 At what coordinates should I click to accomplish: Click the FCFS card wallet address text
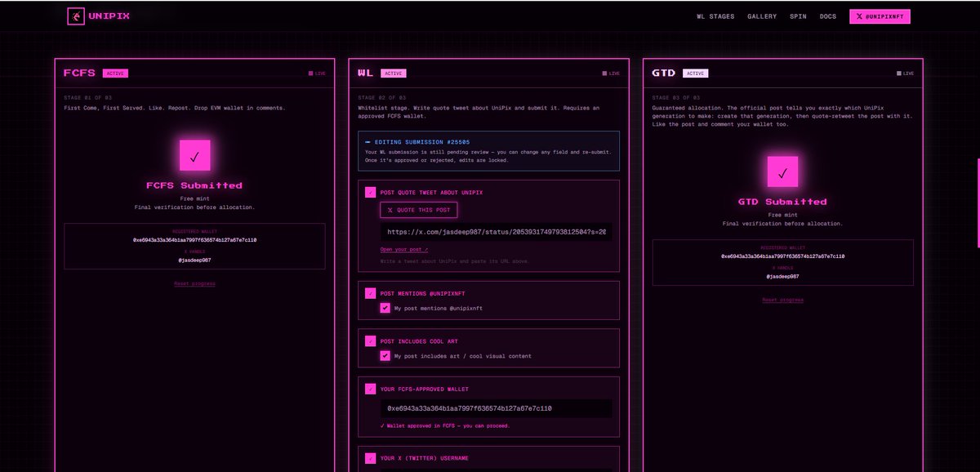194,240
